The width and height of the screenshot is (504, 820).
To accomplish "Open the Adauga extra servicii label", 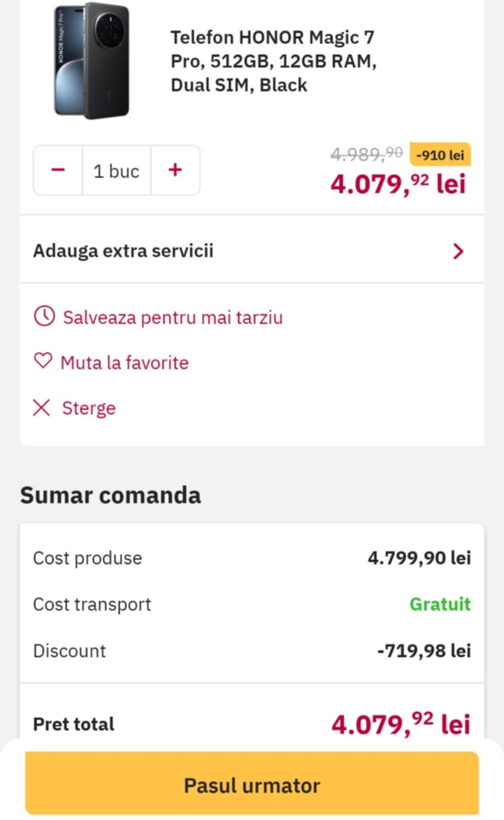I will click(x=123, y=251).
